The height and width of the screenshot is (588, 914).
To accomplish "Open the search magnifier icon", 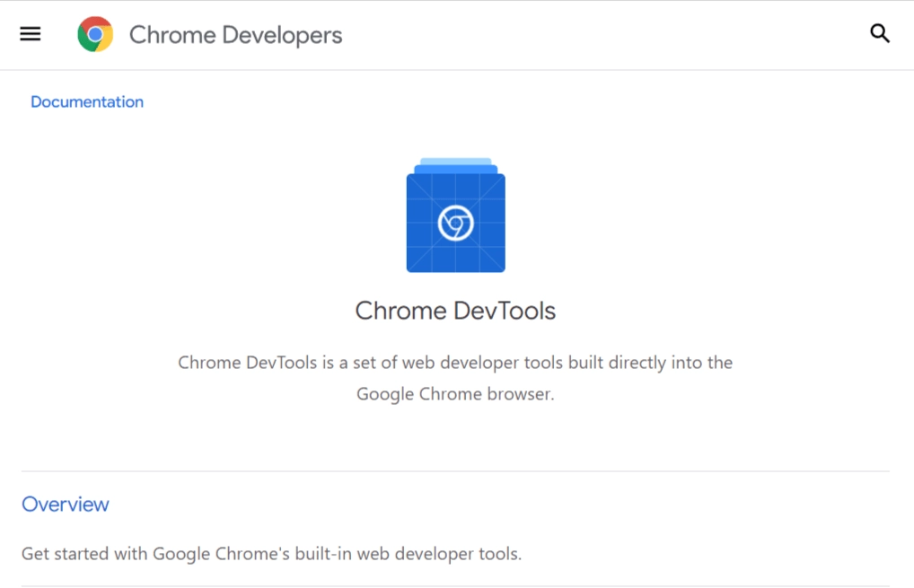I will [880, 34].
